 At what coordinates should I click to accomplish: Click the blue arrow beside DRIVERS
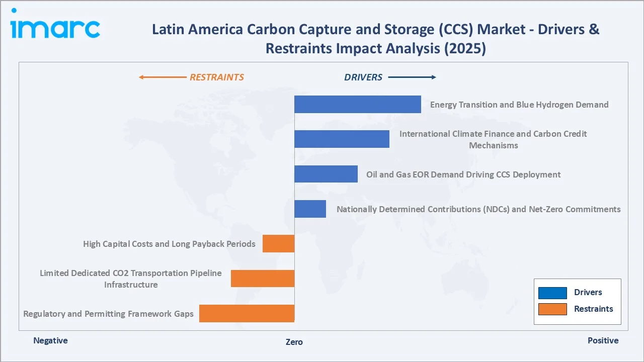click(x=412, y=77)
